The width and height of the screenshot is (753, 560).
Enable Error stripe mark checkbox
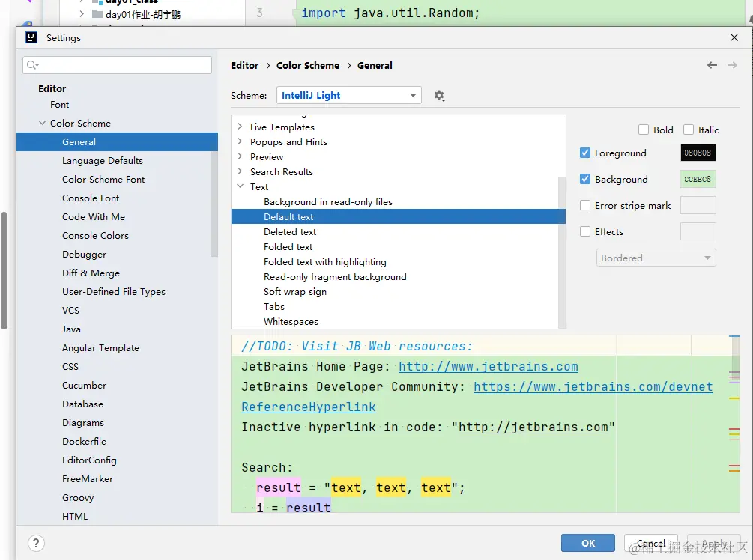tap(585, 205)
